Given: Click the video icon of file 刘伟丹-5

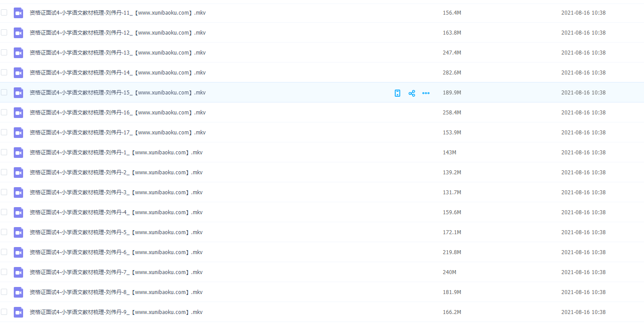Looking at the screenshot, I should (x=18, y=232).
